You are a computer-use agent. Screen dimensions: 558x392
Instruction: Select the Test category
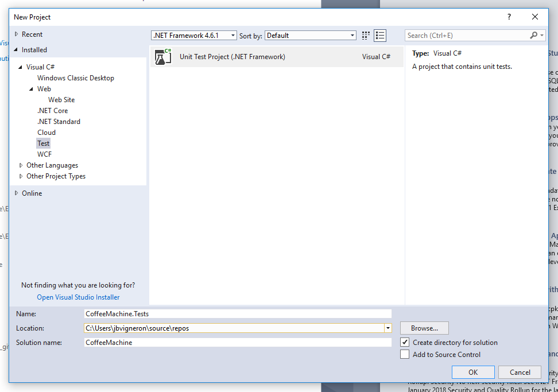44,143
